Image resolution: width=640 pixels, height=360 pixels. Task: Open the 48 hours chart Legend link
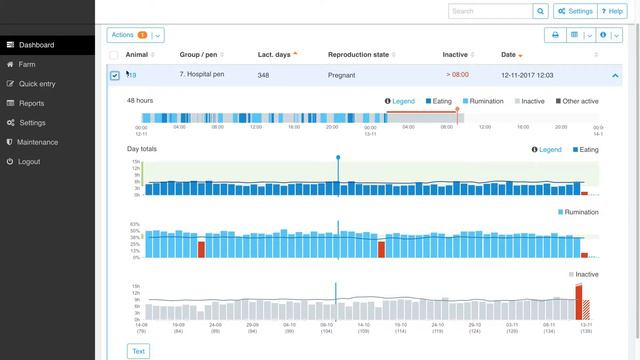(400, 101)
